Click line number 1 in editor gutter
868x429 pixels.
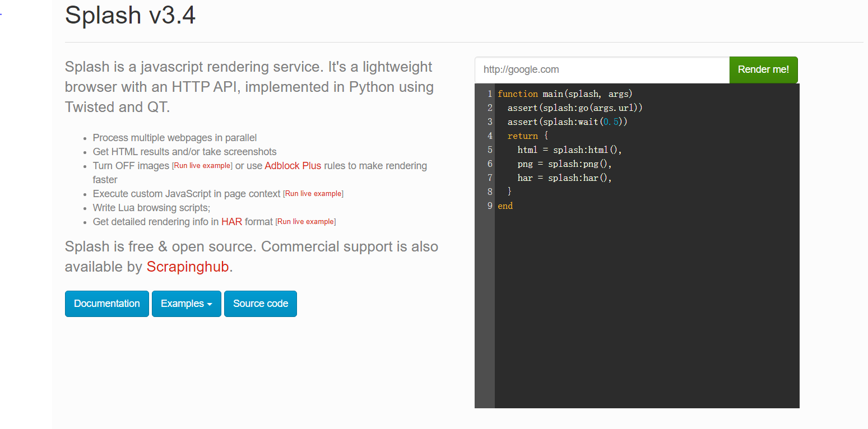coord(490,94)
